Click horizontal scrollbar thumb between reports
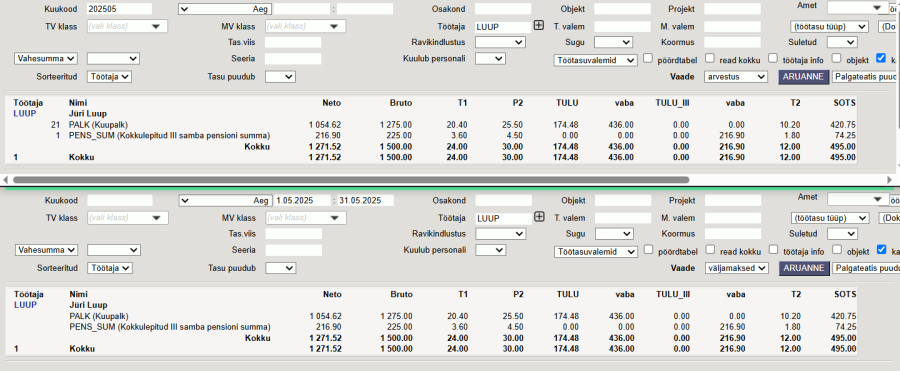 [x=351, y=180]
